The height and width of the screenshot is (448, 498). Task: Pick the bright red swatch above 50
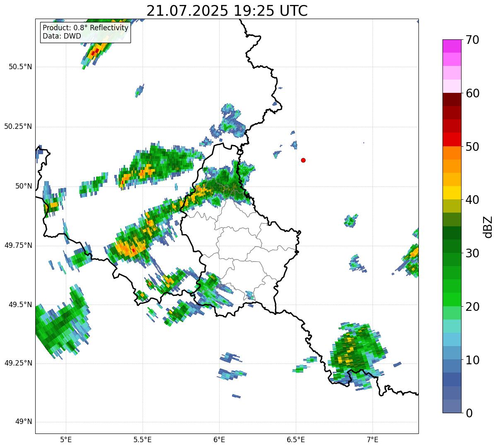pos(452,140)
